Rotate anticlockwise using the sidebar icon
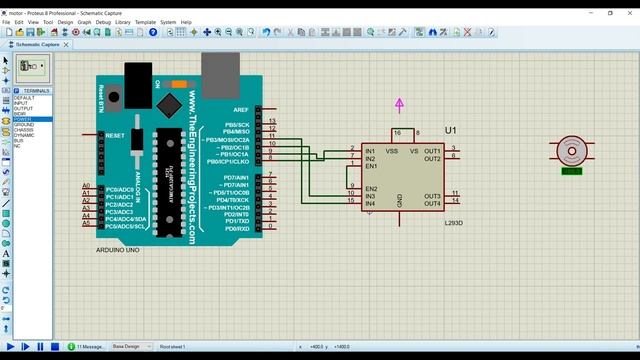Screen dimensions: 640x360 tap(6, 300)
